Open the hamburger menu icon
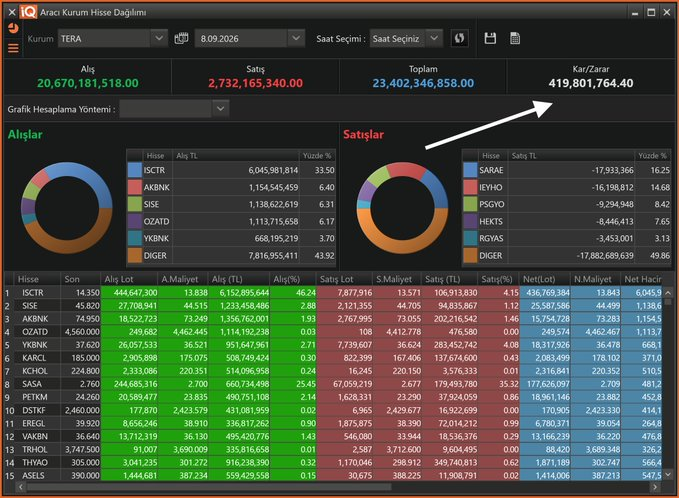The height and width of the screenshot is (498, 679). 13,48
